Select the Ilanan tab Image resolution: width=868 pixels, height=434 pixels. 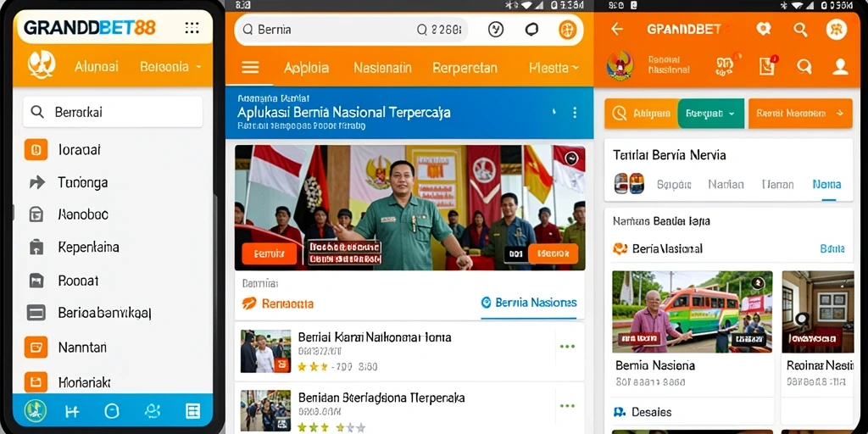pyautogui.click(x=777, y=184)
